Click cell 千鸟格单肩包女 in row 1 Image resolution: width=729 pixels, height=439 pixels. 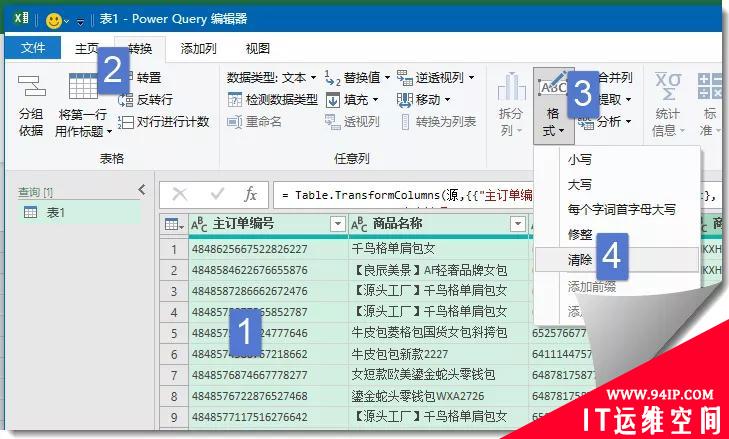(x=438, y=249)
